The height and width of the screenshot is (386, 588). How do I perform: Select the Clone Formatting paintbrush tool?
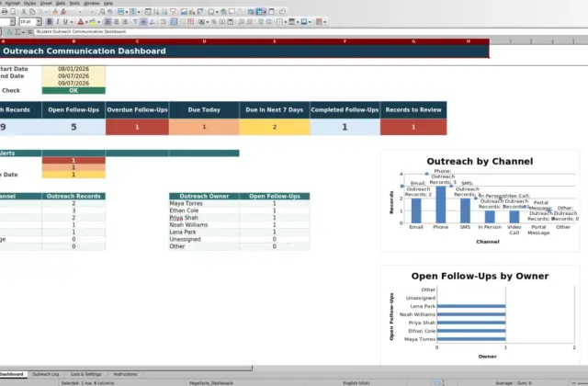point(55,12)
